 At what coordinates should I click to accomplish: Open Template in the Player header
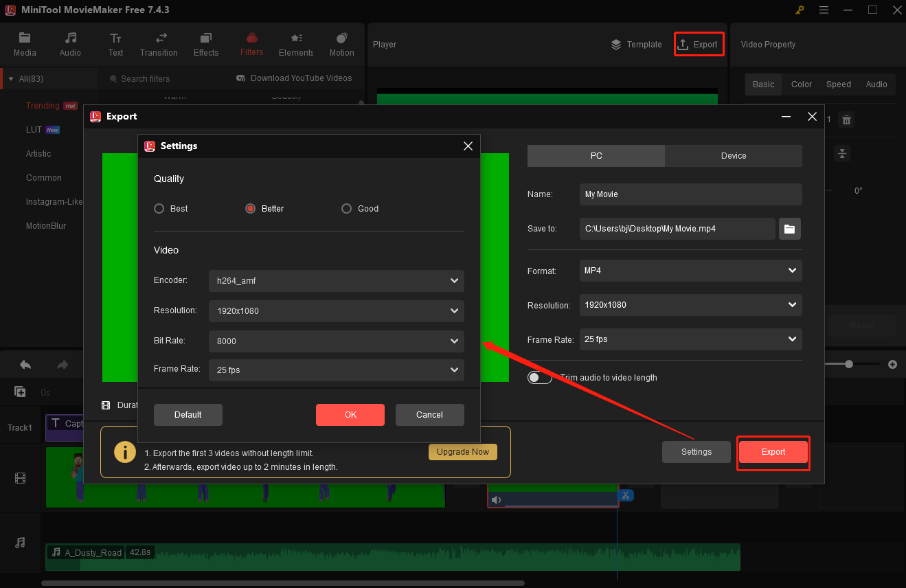click(636, 45)
